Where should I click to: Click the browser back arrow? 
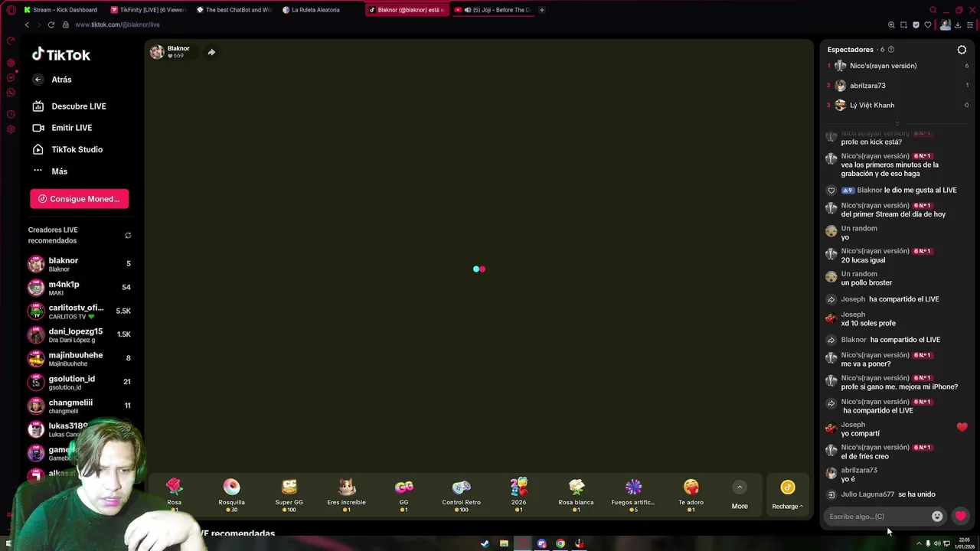tap(27, 24)
